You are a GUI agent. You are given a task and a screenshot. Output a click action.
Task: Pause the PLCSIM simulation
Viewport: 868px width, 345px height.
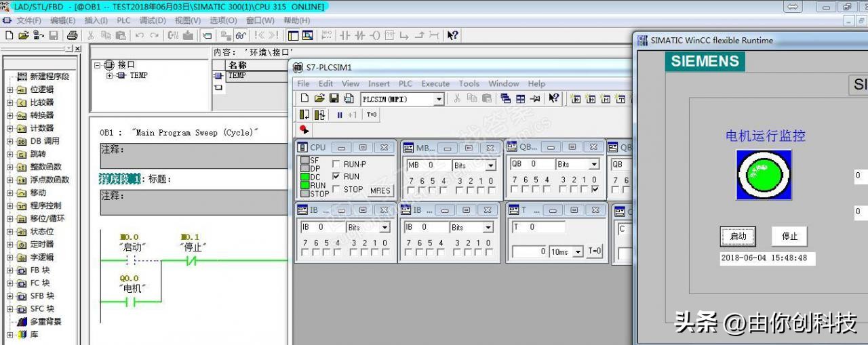click(340, 115)
